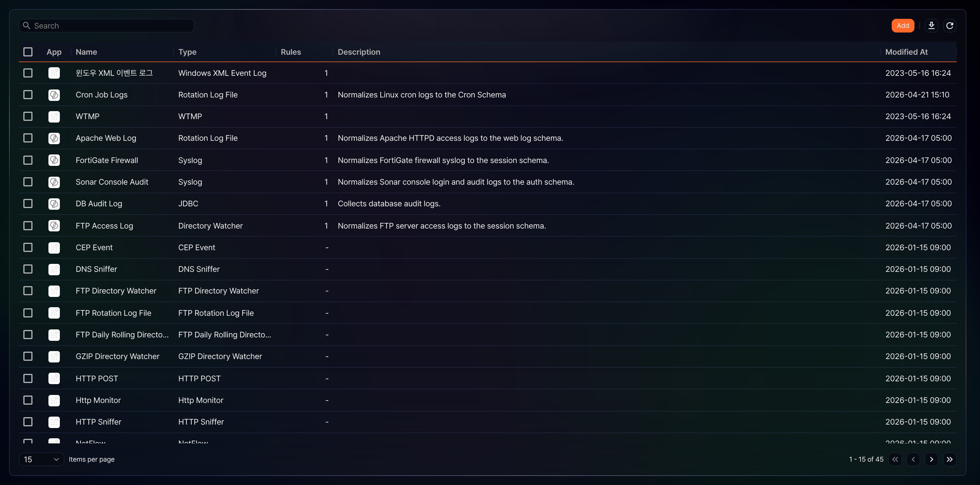The image size is (980, 485).
Task: Click the DNS Sniffer app icon
Action: tap(54, 269)
